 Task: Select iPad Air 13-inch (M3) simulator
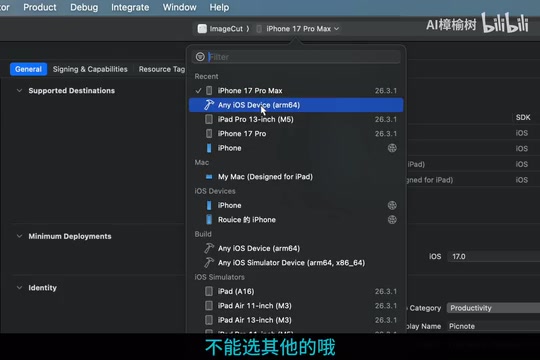(296, 320)
